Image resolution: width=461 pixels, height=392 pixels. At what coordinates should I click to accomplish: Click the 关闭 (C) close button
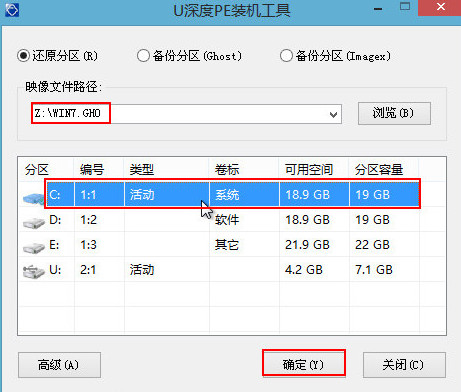pos(404,365)
